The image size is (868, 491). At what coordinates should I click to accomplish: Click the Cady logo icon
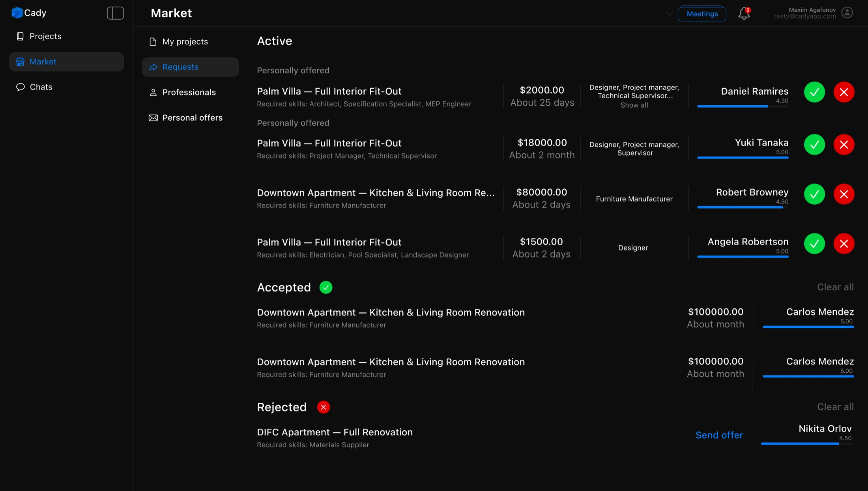point(17,13)
